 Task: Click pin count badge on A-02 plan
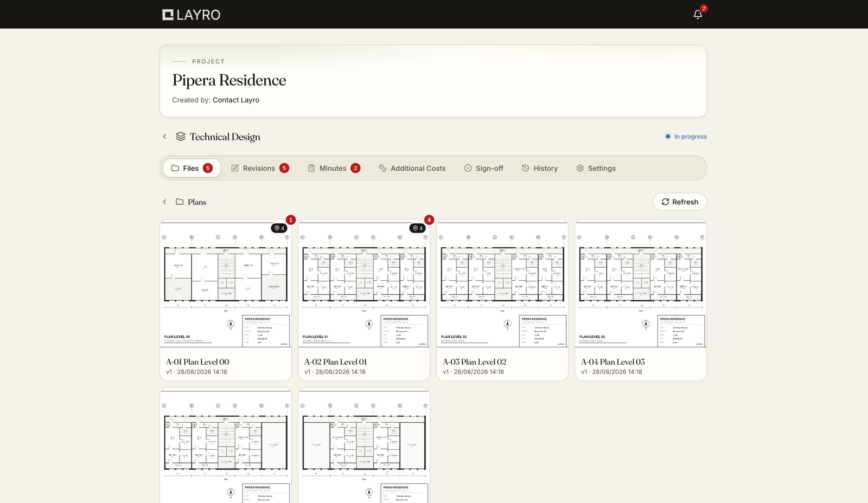(418, 228)
